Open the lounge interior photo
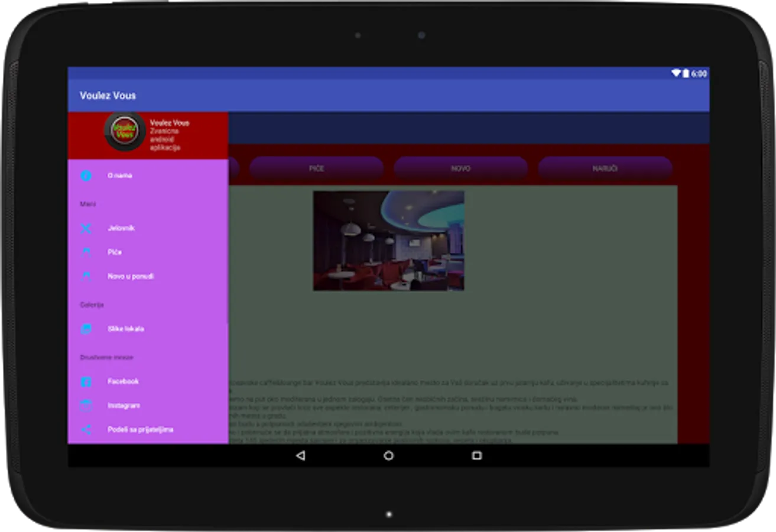The image size is (776, 532). 388,241
